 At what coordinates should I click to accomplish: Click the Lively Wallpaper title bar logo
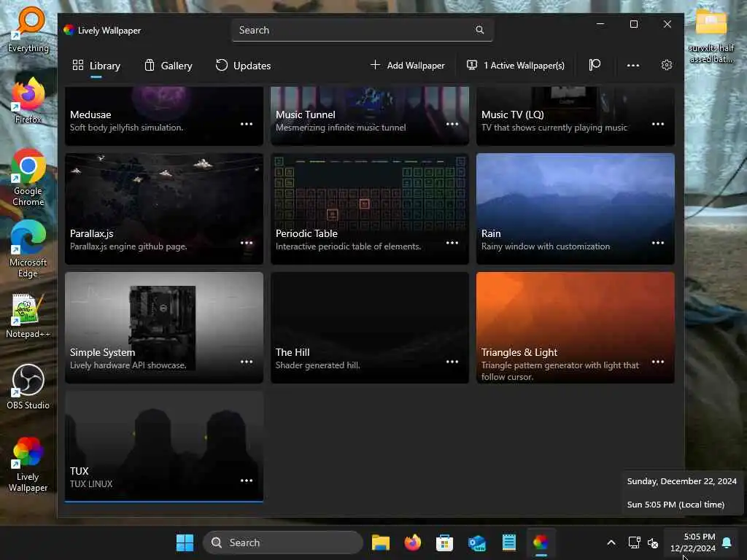tap(69, 30)
